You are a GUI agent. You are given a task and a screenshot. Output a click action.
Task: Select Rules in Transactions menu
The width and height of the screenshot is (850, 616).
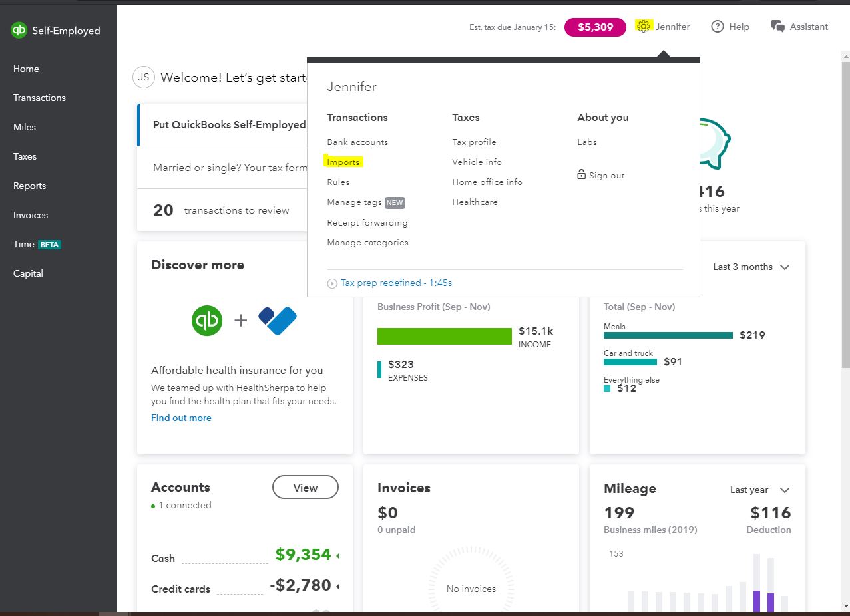coord(338,182)
